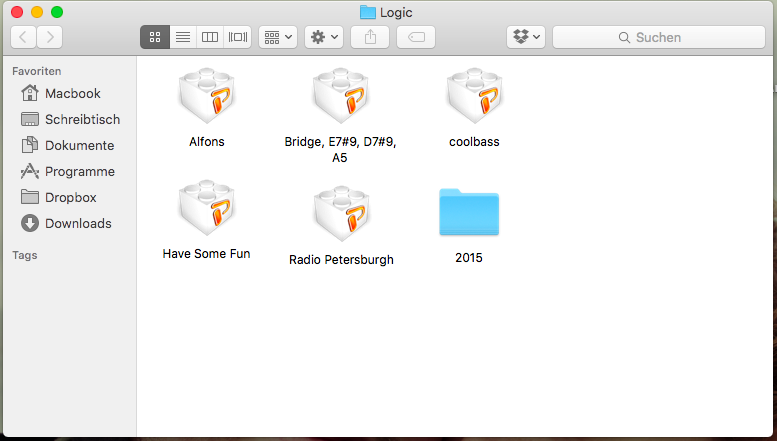This screenshot has height=441, width=777.
Task: Switch to icon view mode
Action: point(155,37)
